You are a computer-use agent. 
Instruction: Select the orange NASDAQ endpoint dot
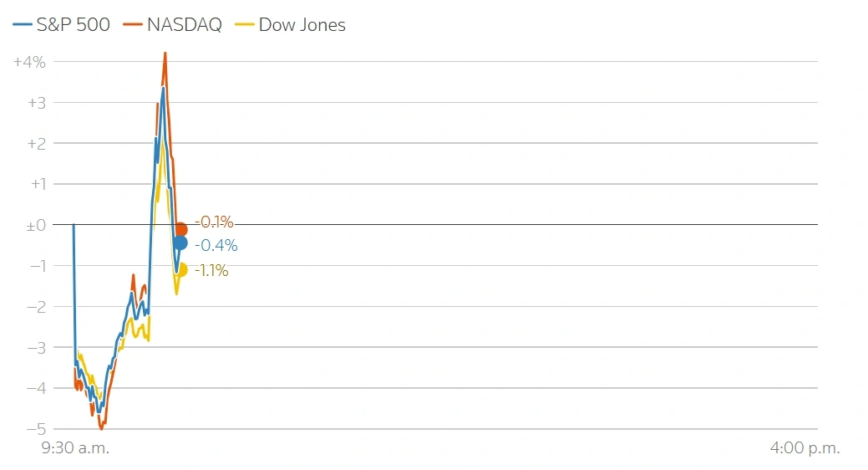pos(180,229)
